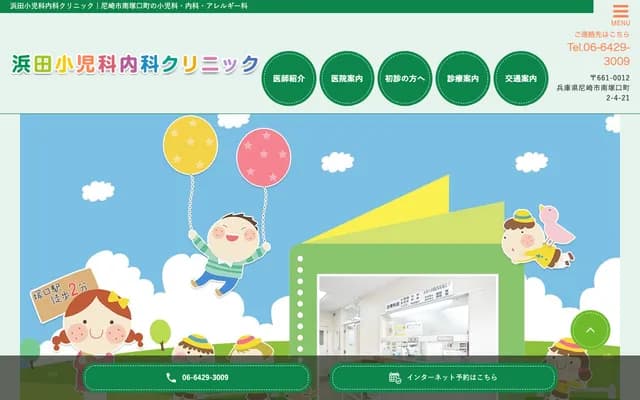Open 医師紹介 navigation circle
640x400 pixels.
point(289,78)
